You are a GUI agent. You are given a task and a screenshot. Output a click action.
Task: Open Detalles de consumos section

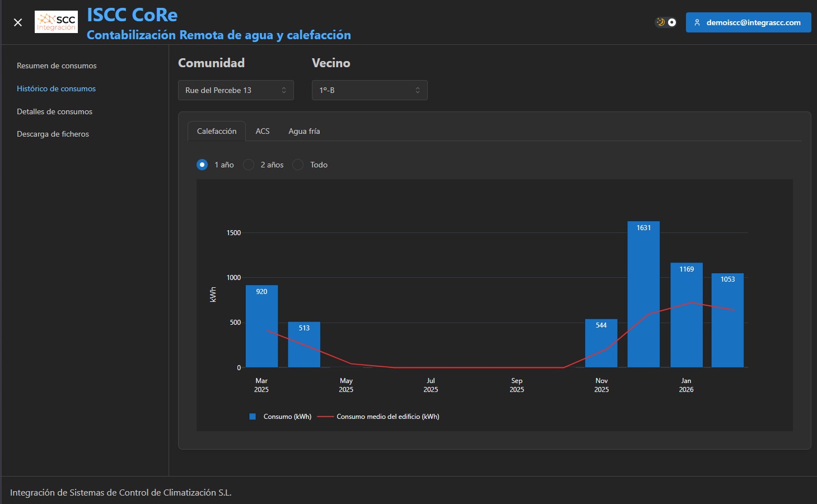54,111
